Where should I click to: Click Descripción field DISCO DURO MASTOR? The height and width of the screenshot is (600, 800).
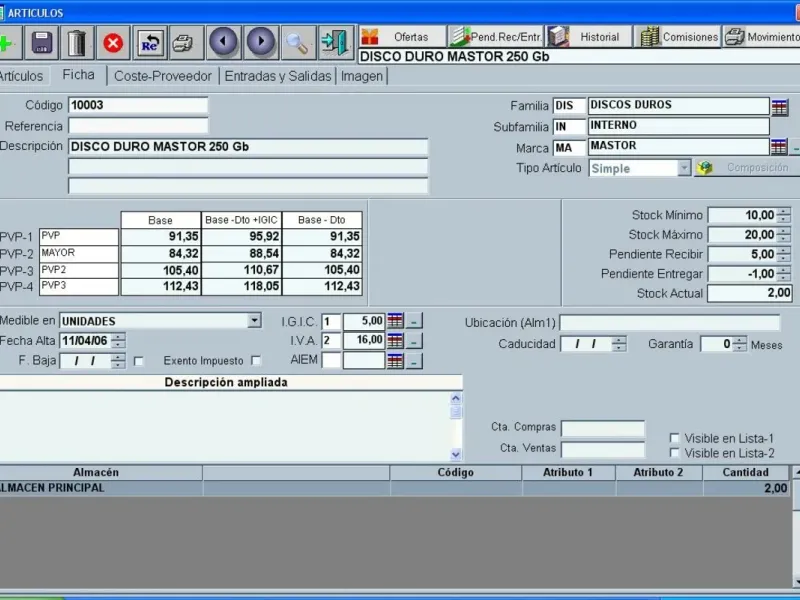(248, 147)
